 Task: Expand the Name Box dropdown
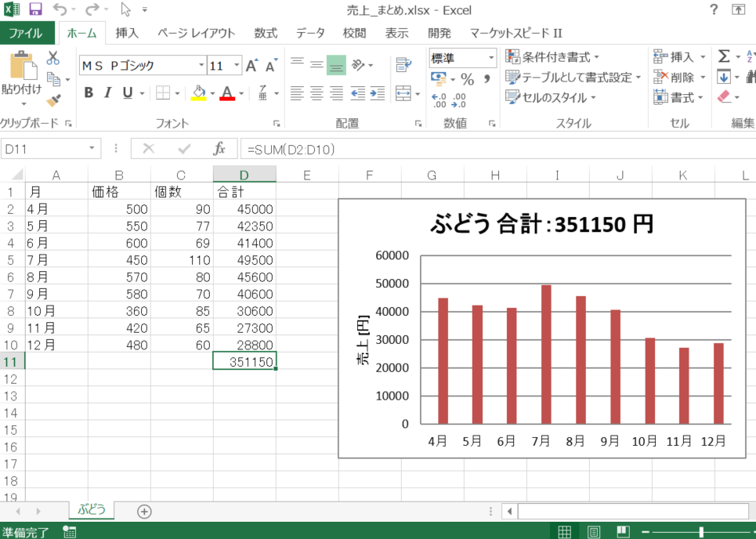pos(92,148)
